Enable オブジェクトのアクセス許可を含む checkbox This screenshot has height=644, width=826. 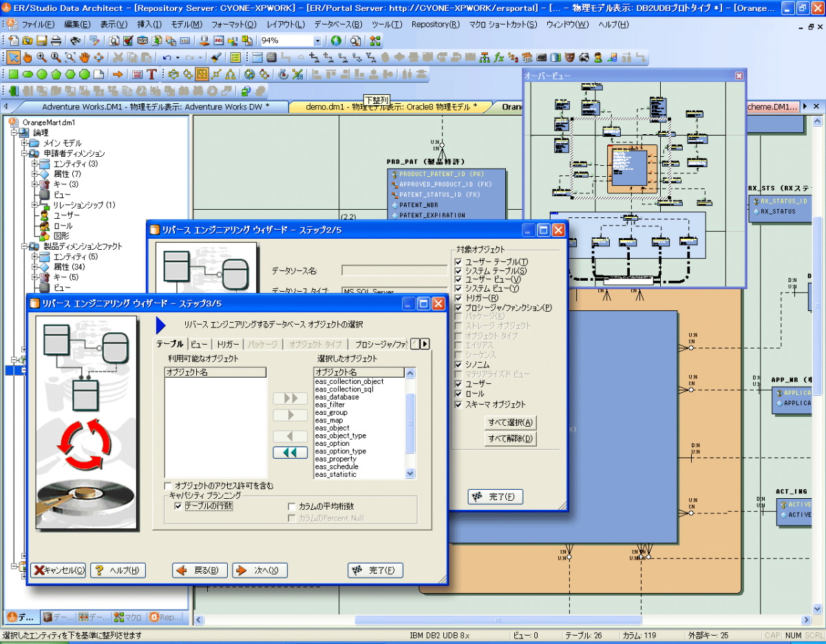pos(168,486)
